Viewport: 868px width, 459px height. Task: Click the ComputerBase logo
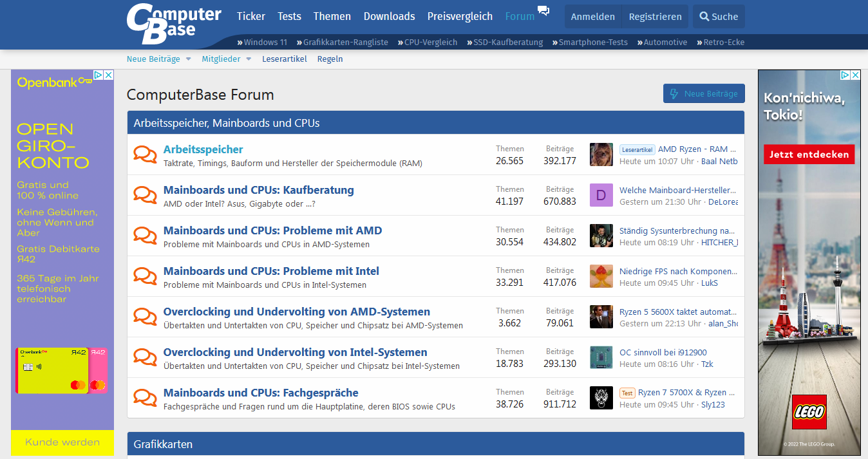coord(173,23)
